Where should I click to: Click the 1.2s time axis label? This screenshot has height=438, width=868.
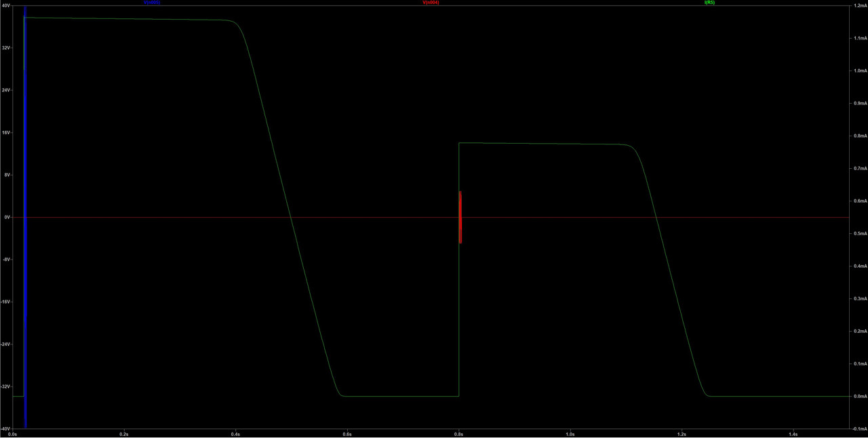pyautogui.click(x=682, y=434)
